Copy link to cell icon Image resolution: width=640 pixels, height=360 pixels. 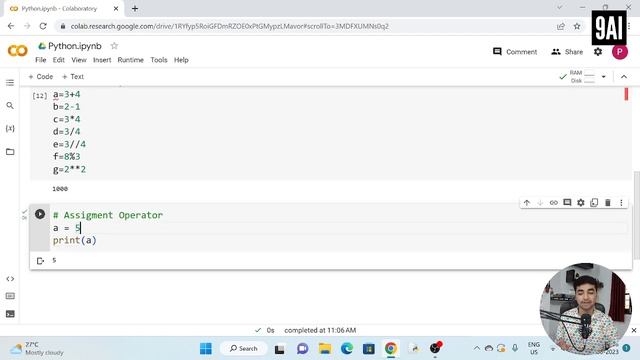point(553,202)
